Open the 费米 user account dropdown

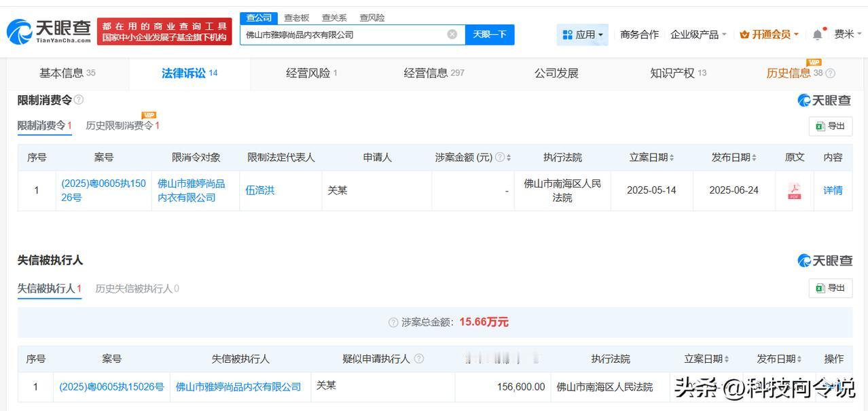pos(848,35)
